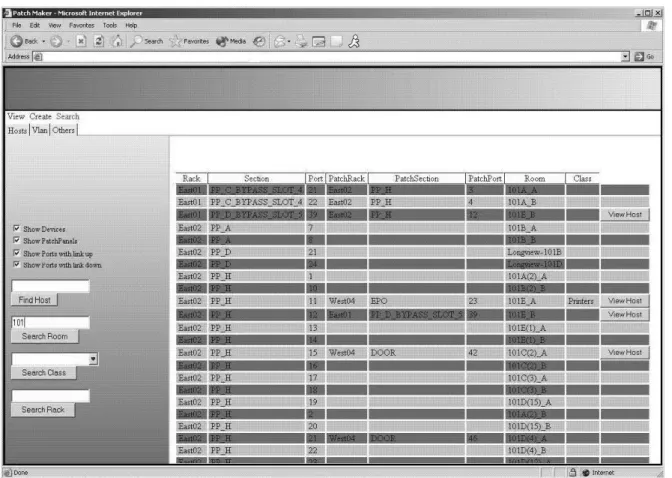
Task: Open the Favorites star toolbar button
Action: point(189,41)
